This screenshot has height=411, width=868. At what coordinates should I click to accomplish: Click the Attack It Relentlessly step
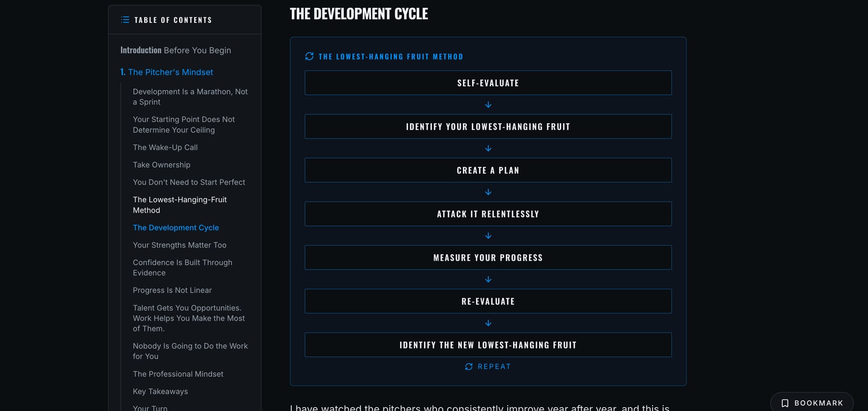[x=488, y=214]
